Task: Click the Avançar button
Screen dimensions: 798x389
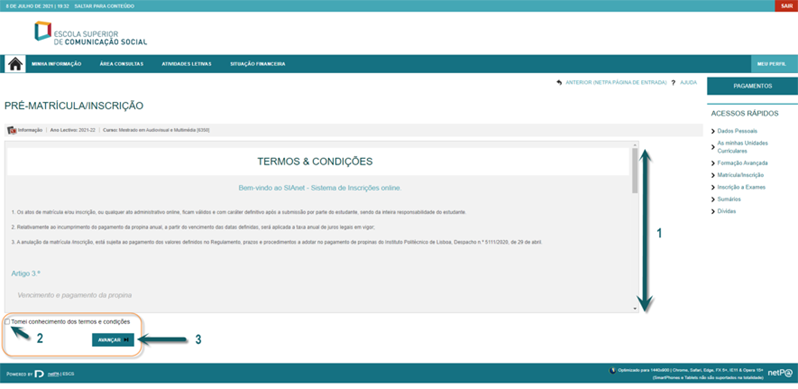Action: [113, 340]
